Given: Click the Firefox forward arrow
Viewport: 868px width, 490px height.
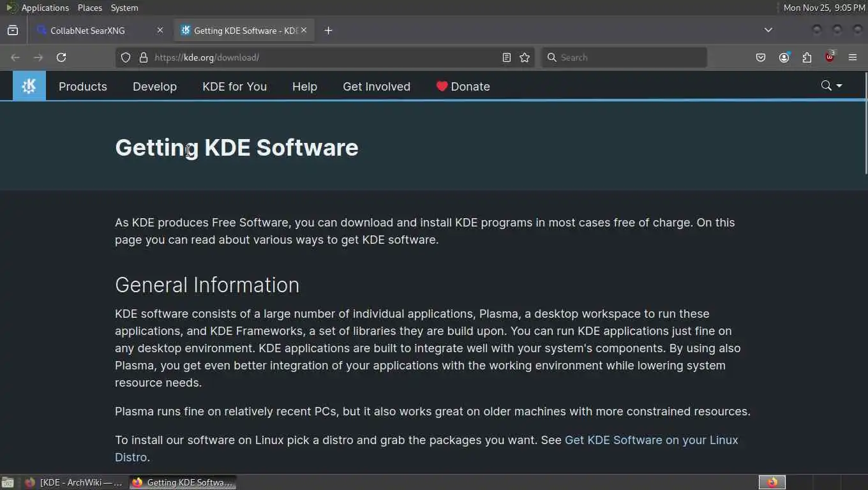Looking at the screenshot, I should tap(38, 57).
